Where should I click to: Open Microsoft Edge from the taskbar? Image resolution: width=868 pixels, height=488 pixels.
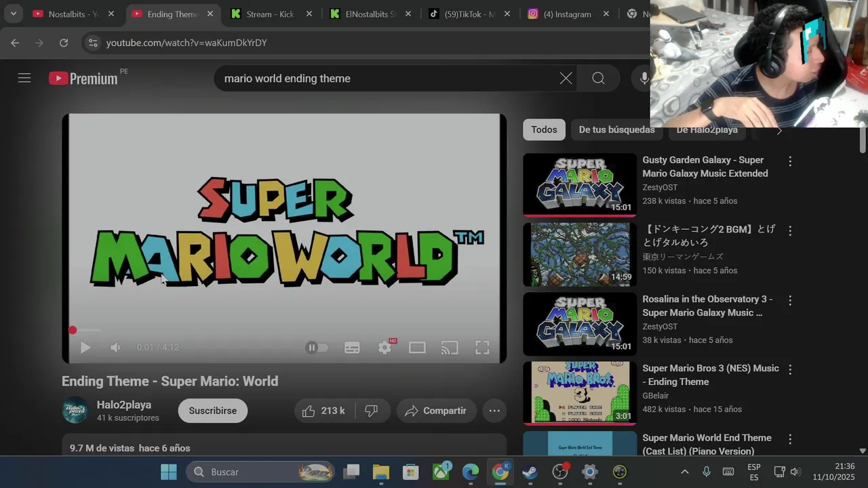click(471, 472)
